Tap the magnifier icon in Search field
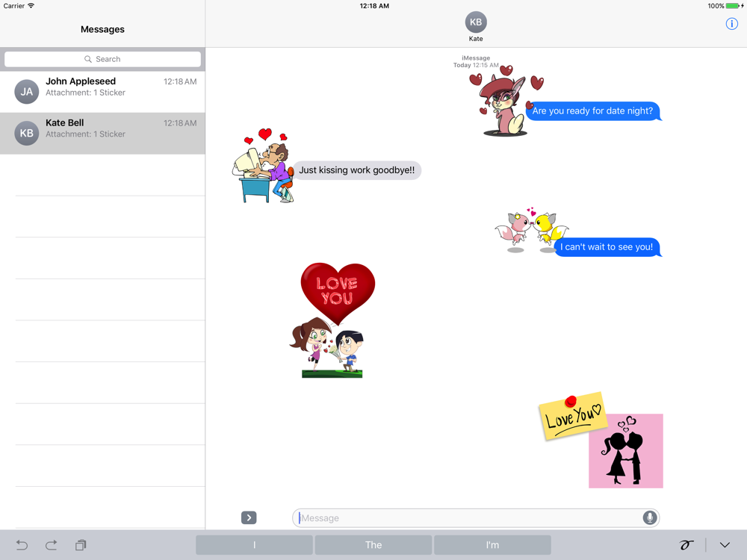 88,59
